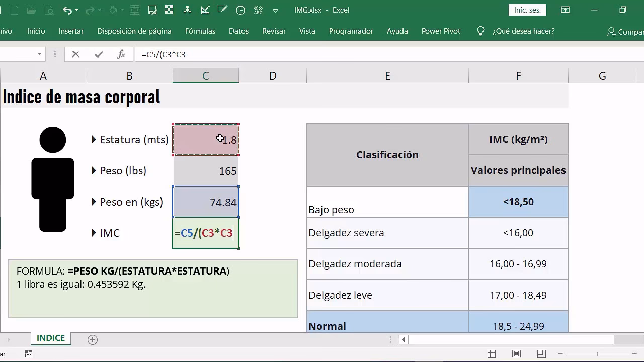Confirm formula with checkmark icon
Image resolution: width=644 pixels, height=362 pixels.
tap(99, 54)
